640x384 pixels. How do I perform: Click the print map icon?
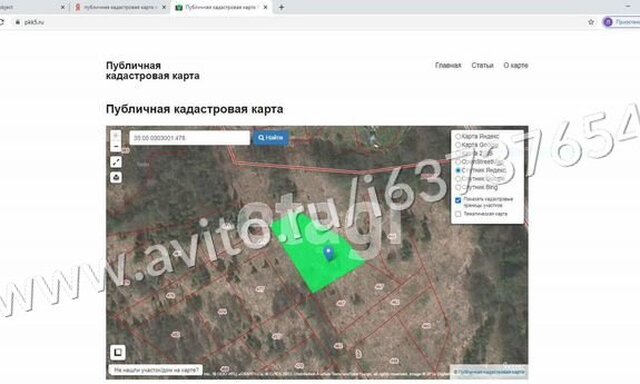(x=116, y=178)
